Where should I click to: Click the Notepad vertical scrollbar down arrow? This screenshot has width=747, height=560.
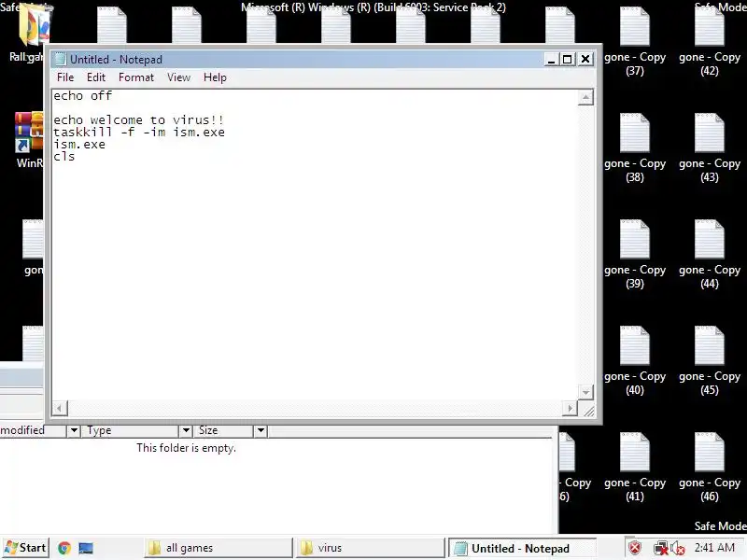pyautogui.click(x=585, y=392)
